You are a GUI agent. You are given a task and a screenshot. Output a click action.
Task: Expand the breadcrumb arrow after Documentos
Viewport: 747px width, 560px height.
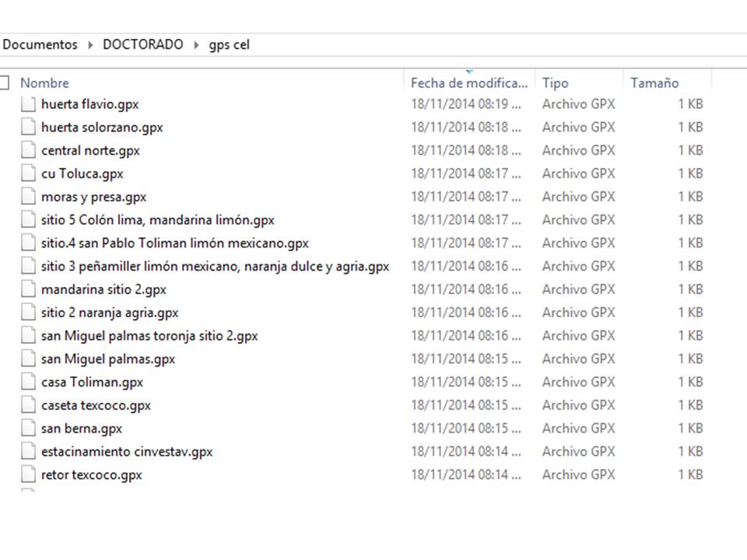click(90, 45)
